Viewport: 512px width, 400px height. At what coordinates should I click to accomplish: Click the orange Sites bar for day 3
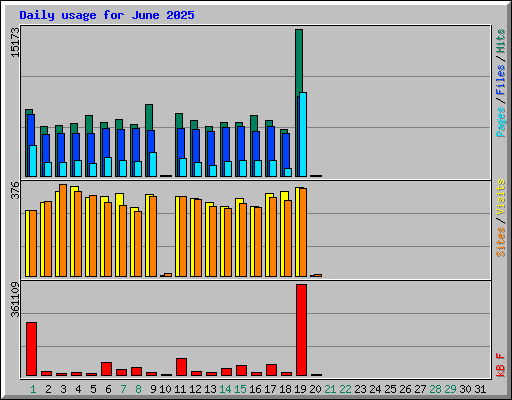[63, 230]
